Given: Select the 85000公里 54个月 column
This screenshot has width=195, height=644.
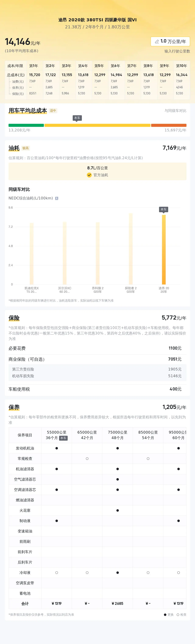Looking at the screenshot, I should pyautogui.click(x=148, y=435).
